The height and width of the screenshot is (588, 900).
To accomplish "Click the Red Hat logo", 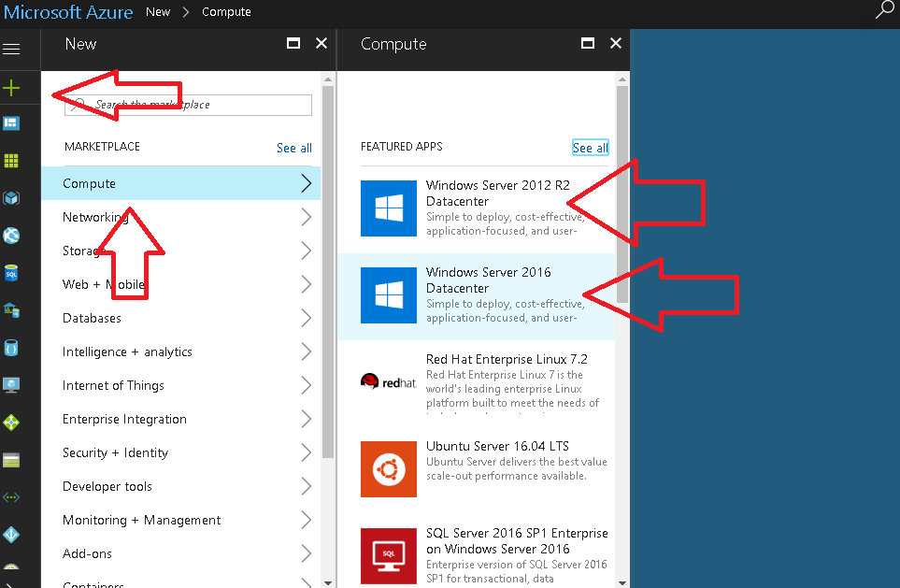I will coord(389,381).
